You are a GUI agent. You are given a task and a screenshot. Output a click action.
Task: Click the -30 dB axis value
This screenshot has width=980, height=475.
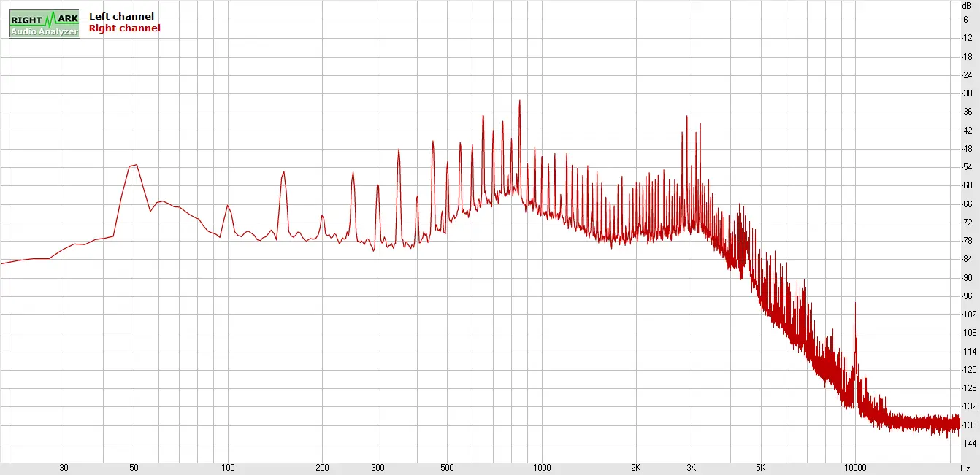pyautogui.click(x=966, y=93)
